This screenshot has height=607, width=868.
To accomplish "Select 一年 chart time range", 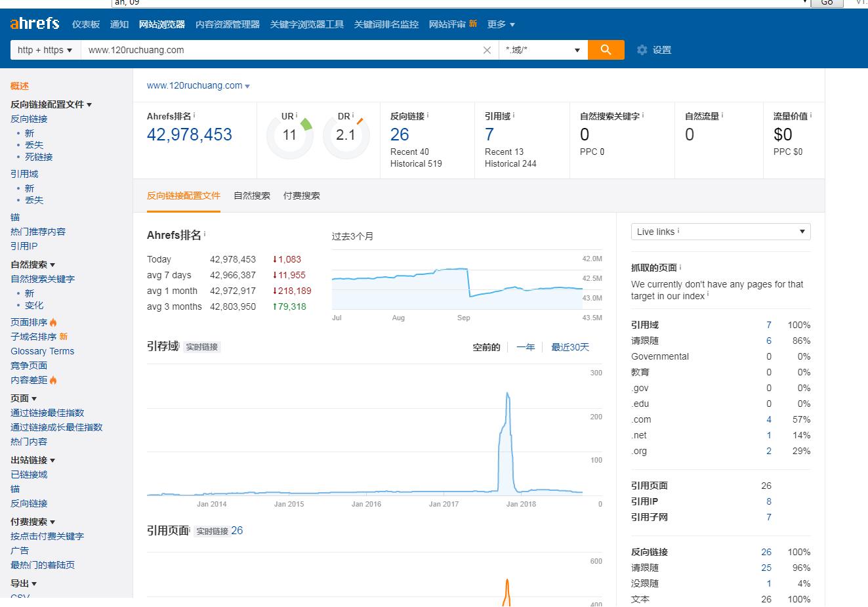I will [x=526, y=347].
